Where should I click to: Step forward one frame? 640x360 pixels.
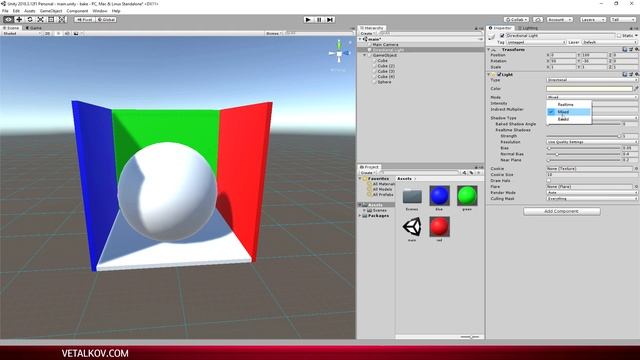point(330,20)
